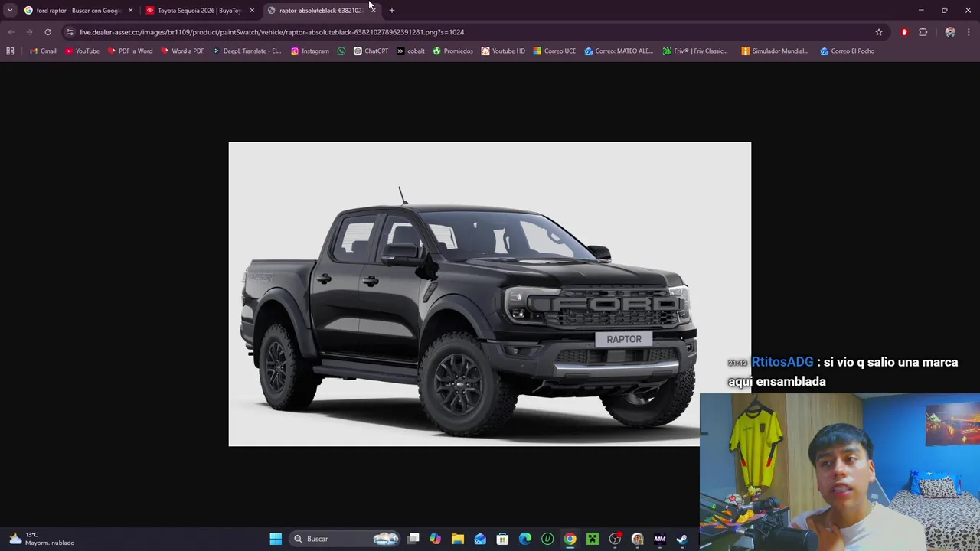Open the WhatsApp bookmark icon
This screenshot has width=980, height=551.
341,51
